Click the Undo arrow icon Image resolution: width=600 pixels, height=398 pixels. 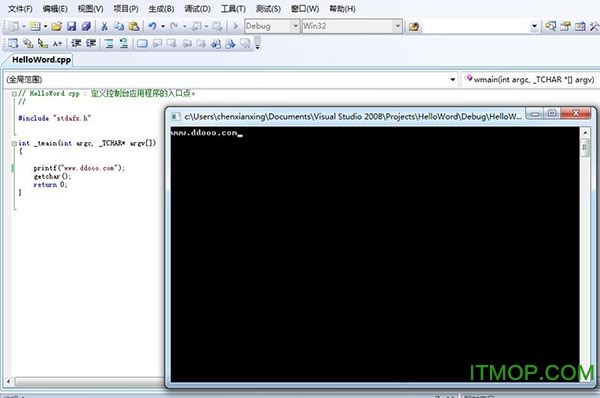pos(152,26)
